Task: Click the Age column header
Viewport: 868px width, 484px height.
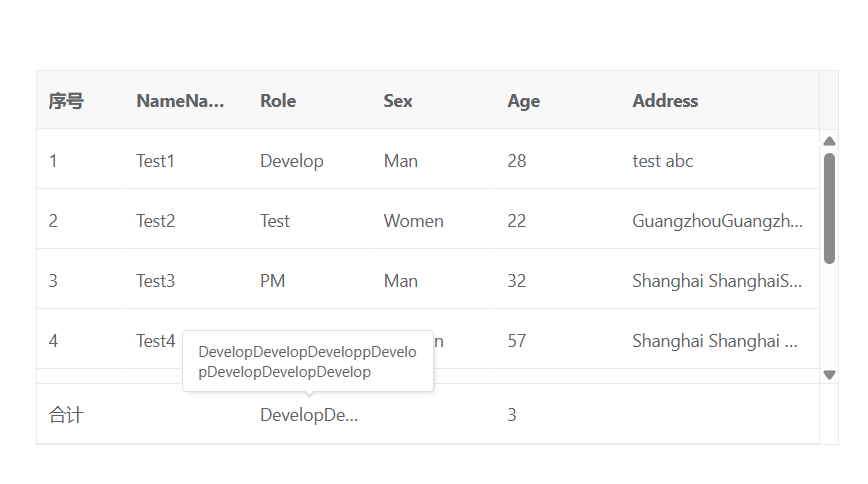Action: pos(523,101)
